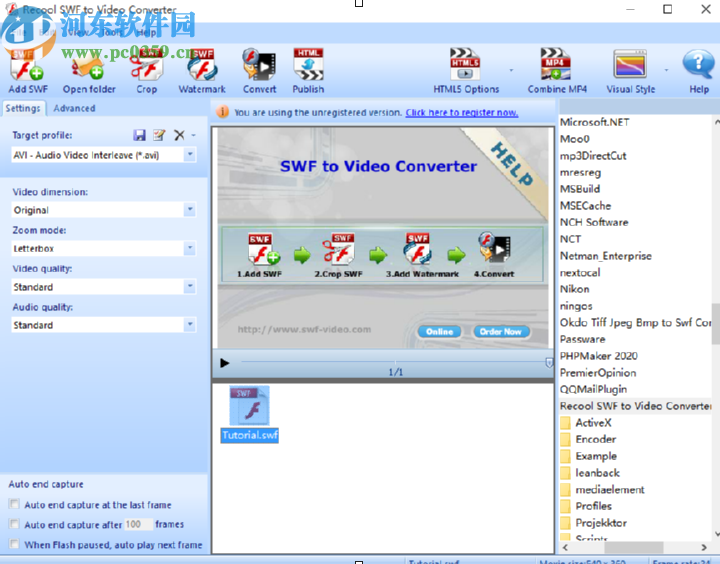Seek on the preview progress slider
Image resolution: width=720 pixels, height=564 pixels.
click(393, 362)
